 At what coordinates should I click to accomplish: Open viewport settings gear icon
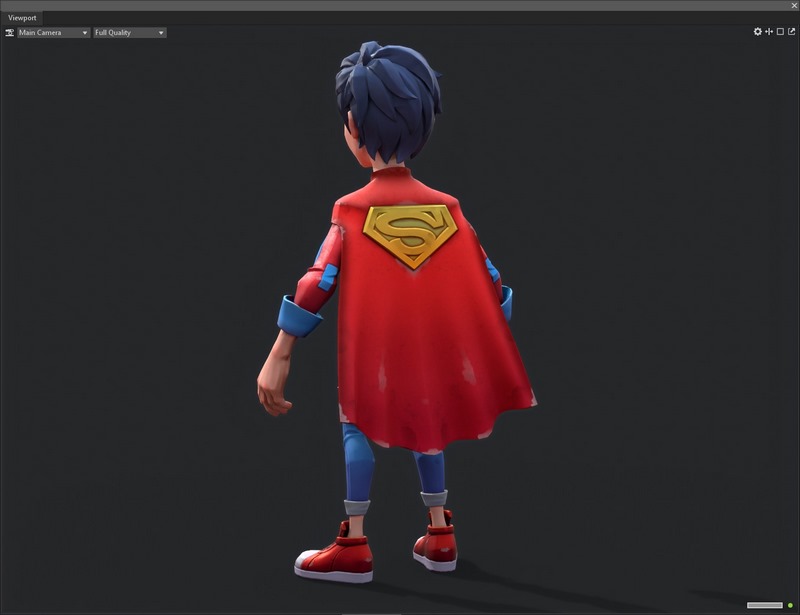pyautogui.click(x=758, y=32)
